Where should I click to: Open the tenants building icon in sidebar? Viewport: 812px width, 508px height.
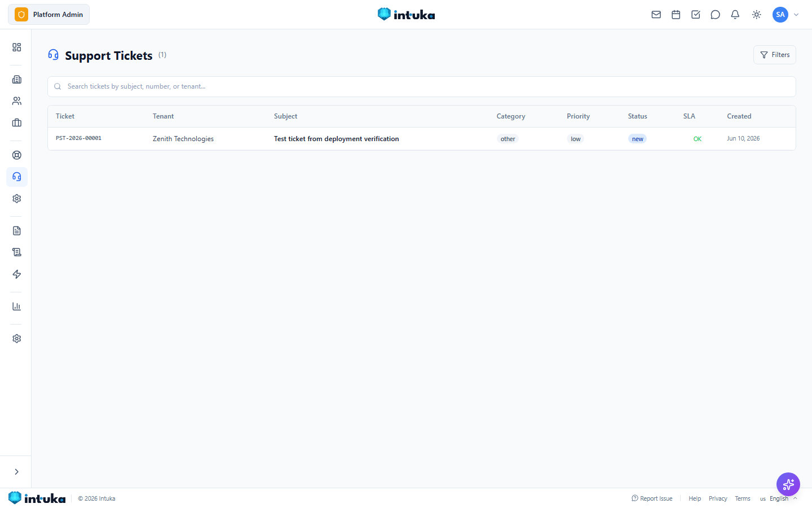[17, 80]
